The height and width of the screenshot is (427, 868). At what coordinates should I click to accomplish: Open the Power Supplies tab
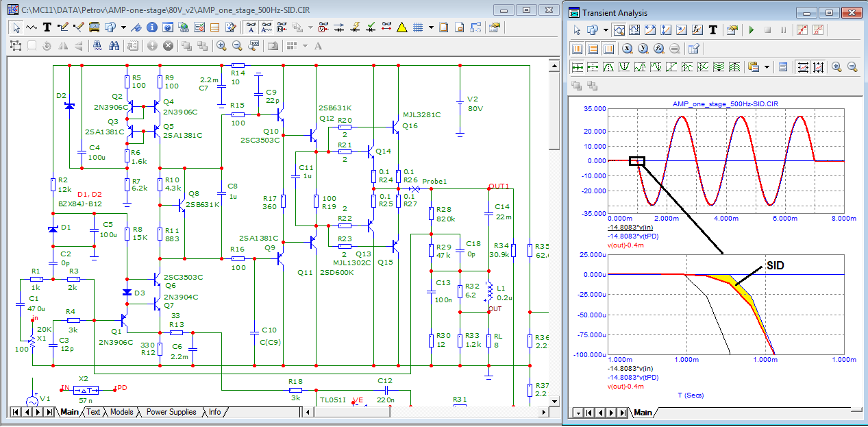click(171, 412)
